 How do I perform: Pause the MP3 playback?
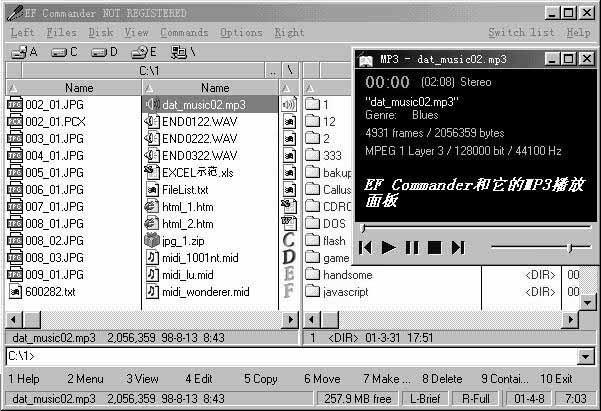412,247
